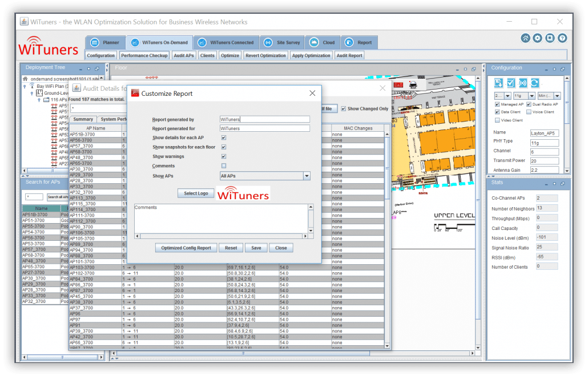Click the Save button in Customize Report
Image resolution: width=588 pixels, height=376 pixels.
256,248
